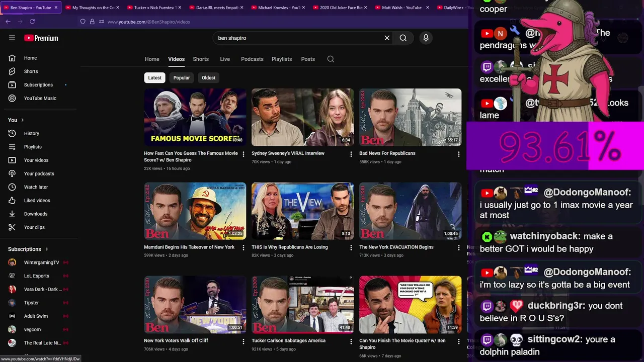This screenshot has height=362, width=644.
Task: Click the YouTube Premium logo
Action: point(41,38)
